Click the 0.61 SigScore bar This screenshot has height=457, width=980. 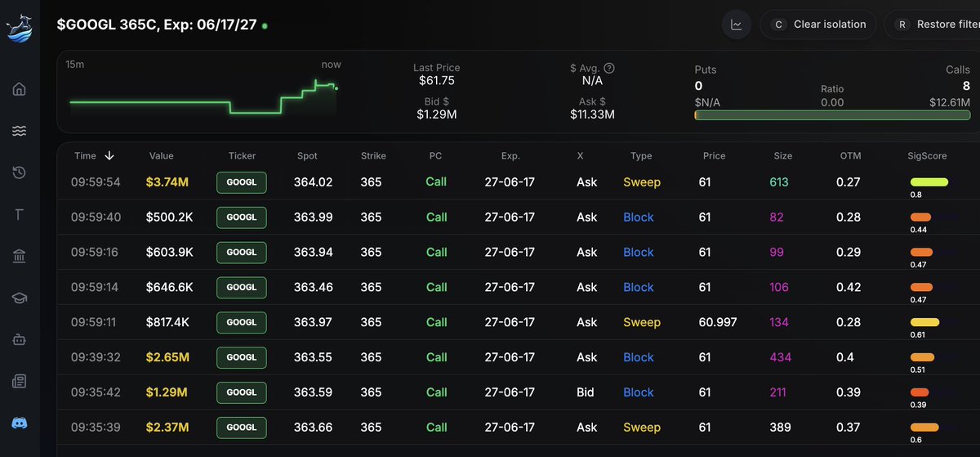[x=924, y=322]
